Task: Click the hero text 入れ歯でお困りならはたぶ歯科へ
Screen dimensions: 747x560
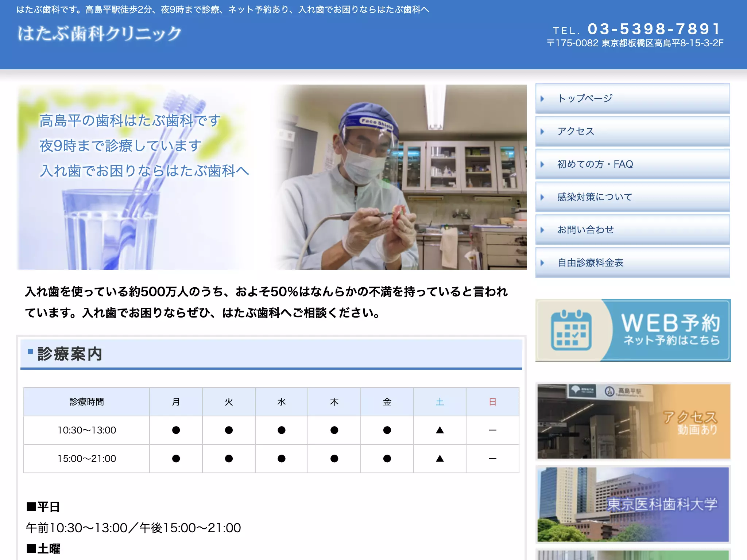Action: pos(144,171)
